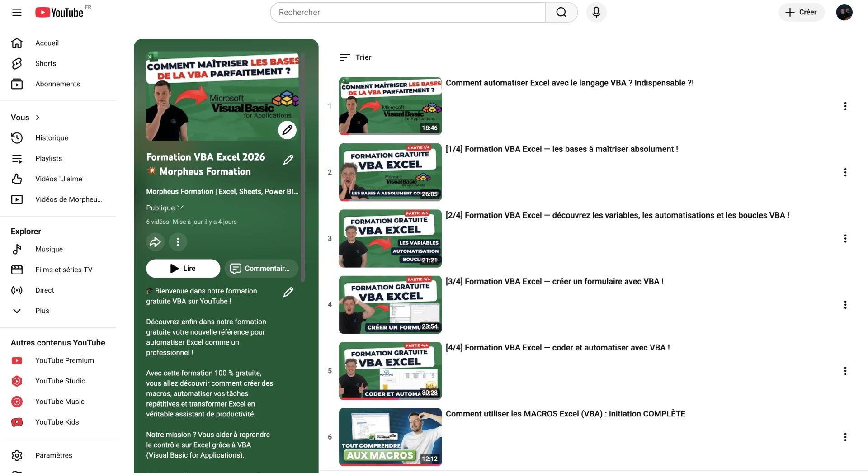Click the YouTube logo
Screen dimensions: 868x473
59,12
